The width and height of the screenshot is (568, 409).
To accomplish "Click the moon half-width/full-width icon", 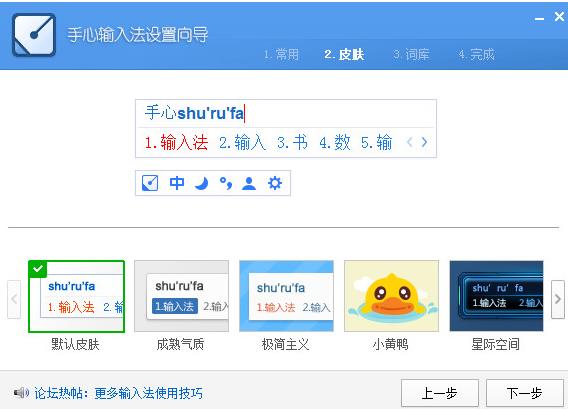I will (x=201, y=183).
